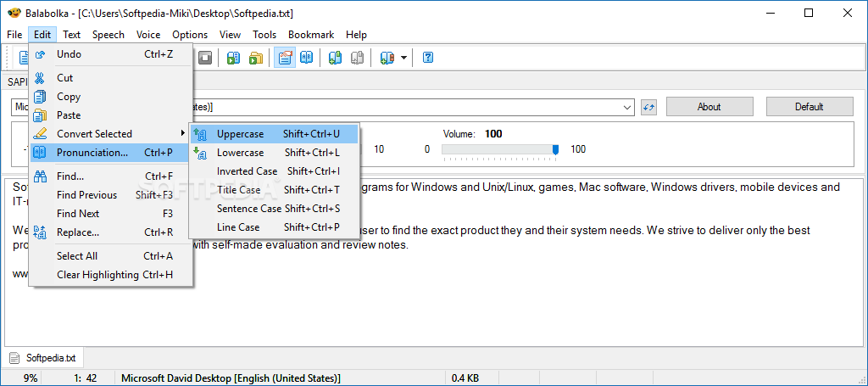Select Find Previous in Edit menu

coord(111,195)
